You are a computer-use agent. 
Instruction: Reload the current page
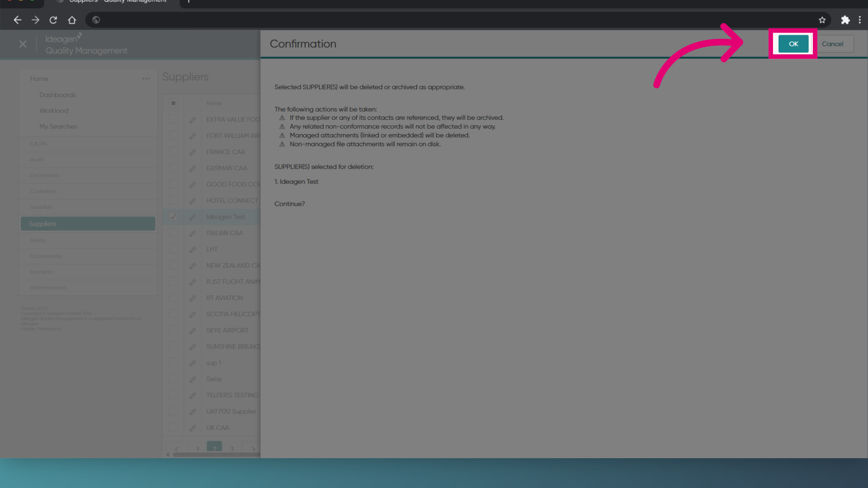coord(53,20)
